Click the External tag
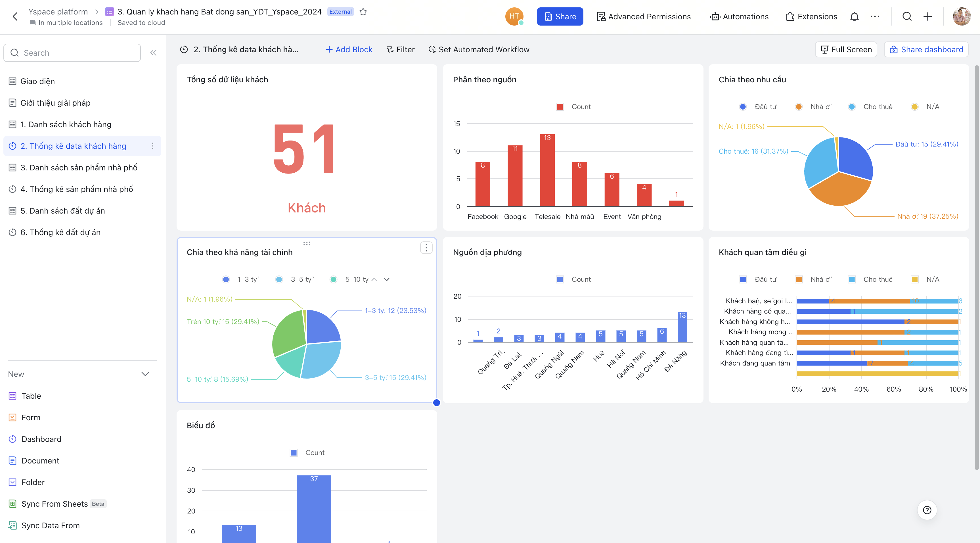This screenshot has width=980, height=543. coord(340,11)
